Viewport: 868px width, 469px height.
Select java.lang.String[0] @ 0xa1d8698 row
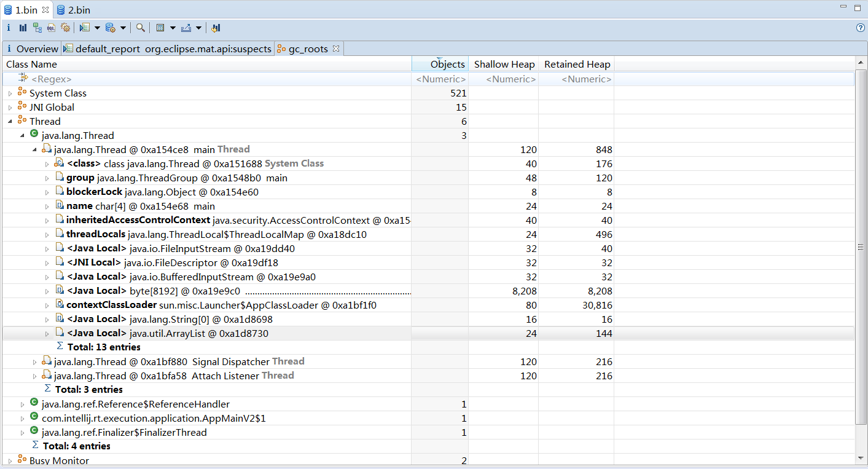coord(428,320)
